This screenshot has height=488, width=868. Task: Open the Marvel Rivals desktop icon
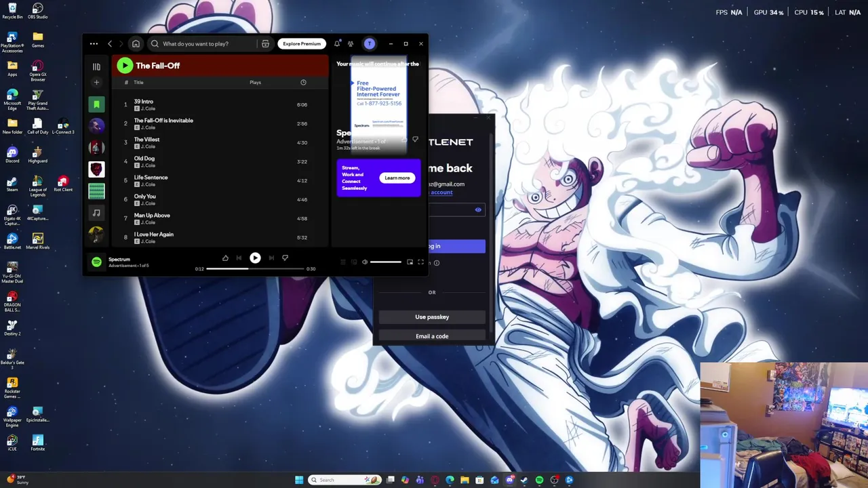point(37,241)
